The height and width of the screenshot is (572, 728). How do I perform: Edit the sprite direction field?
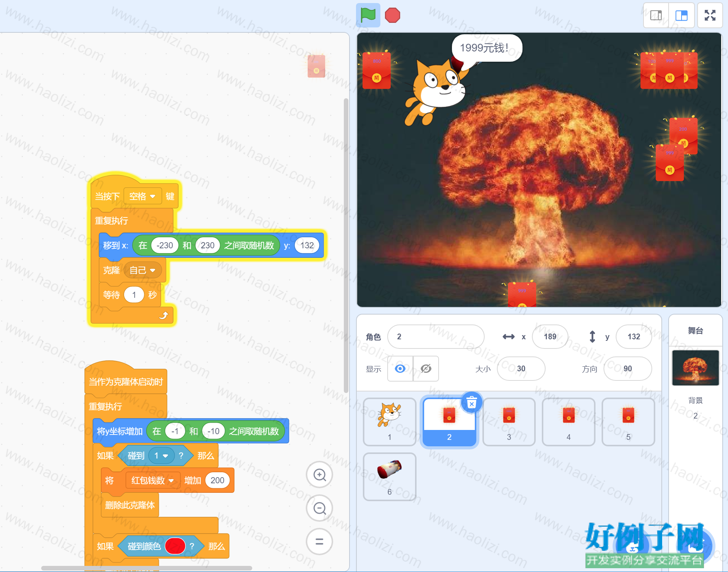click(627, 369)
